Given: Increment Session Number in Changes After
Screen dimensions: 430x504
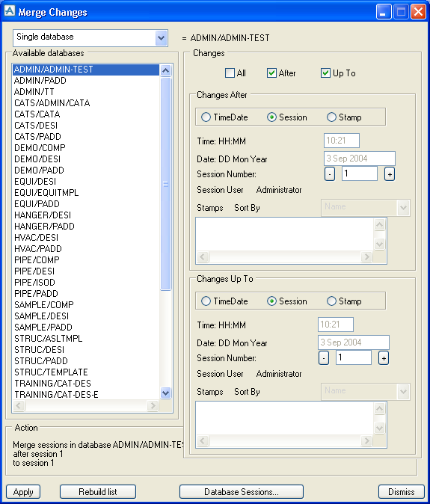Looking at the screenshot, I should point(389,174).
